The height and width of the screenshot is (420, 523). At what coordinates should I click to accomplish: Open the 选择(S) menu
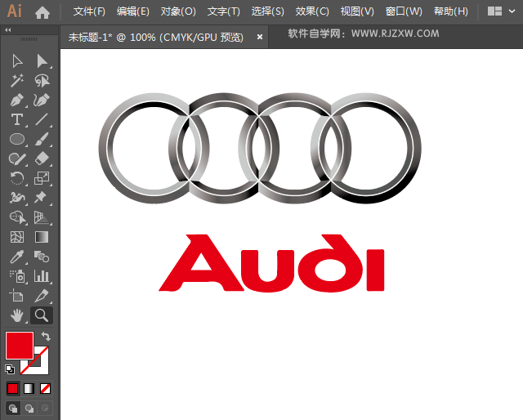coord(267,11)
